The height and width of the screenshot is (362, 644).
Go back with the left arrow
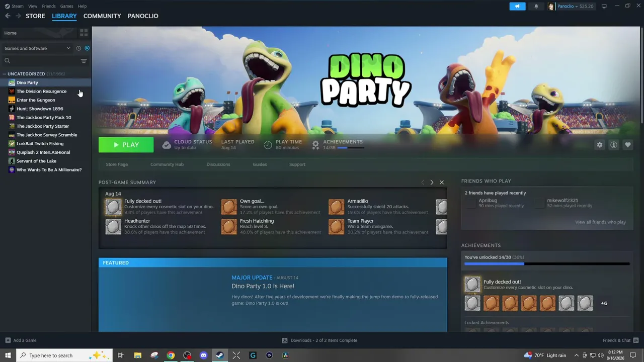[x=8, y=16]
